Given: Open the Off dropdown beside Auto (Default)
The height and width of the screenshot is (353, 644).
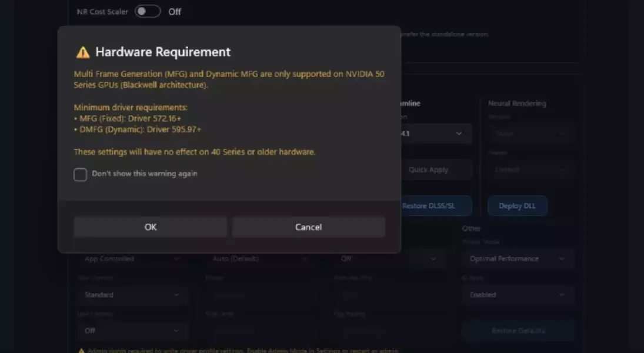Looking at the screenshot, I should [x=389, y=259].
